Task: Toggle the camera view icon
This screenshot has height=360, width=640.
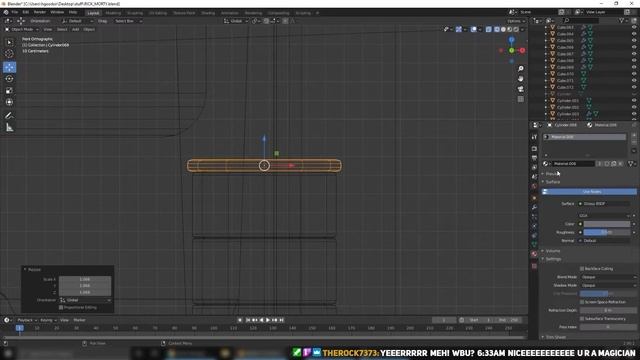Action: [x=520, y=89]
